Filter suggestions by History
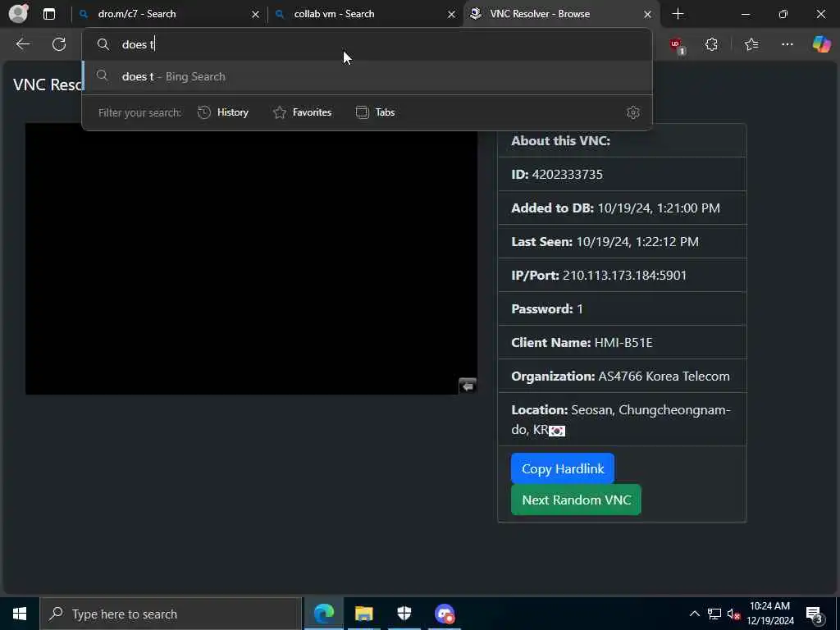The width and height of the screenshot is (840, 630). pyautogui.click(x=223, y=112)
